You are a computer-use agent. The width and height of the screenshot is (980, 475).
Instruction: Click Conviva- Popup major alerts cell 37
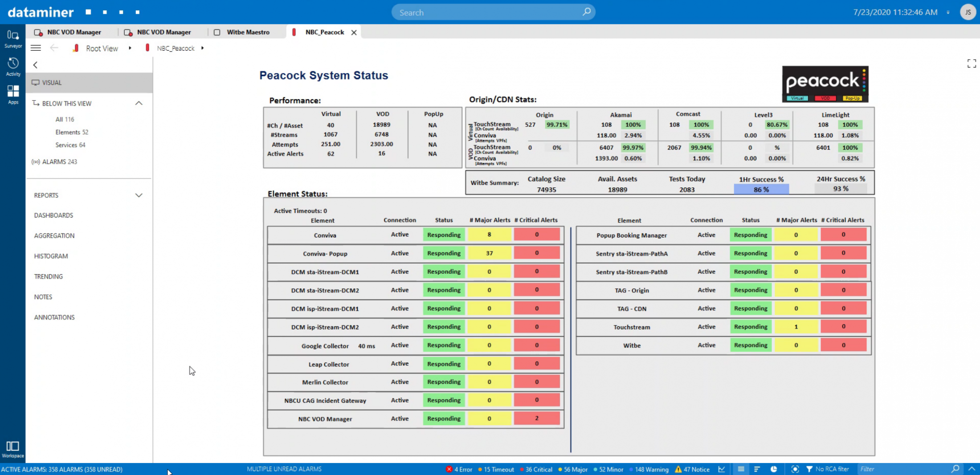click(489, 253)
